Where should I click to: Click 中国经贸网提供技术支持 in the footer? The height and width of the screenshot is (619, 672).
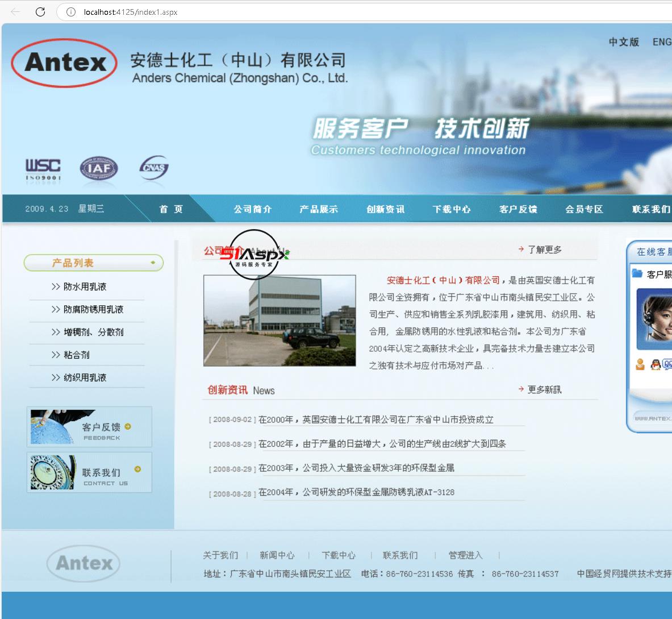coord(624,574)
